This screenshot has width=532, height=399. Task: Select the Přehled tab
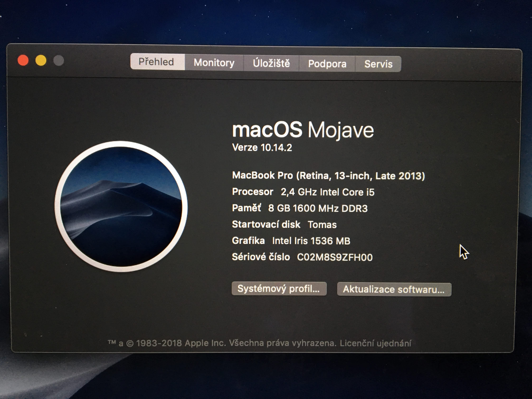point(156,62)
